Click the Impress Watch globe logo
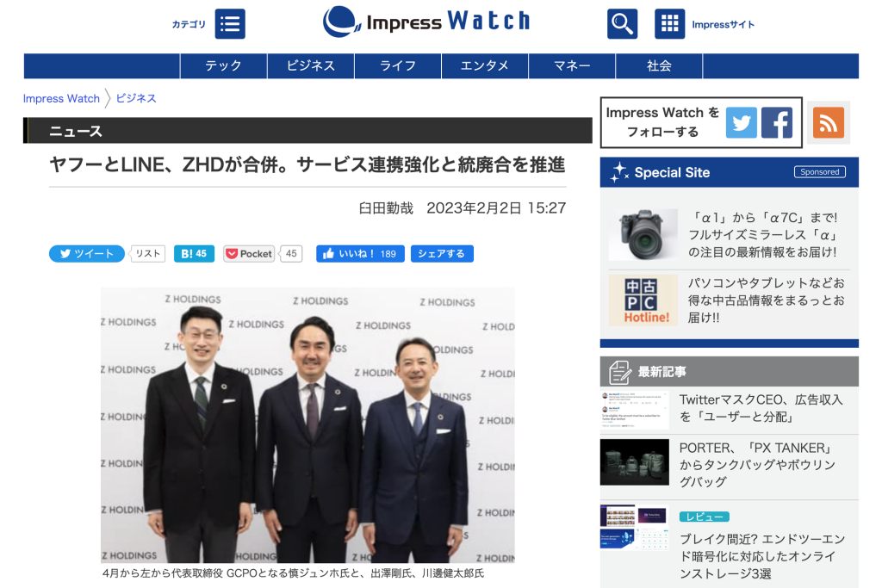Screen dimensions: 882x588 coord(341,22)
